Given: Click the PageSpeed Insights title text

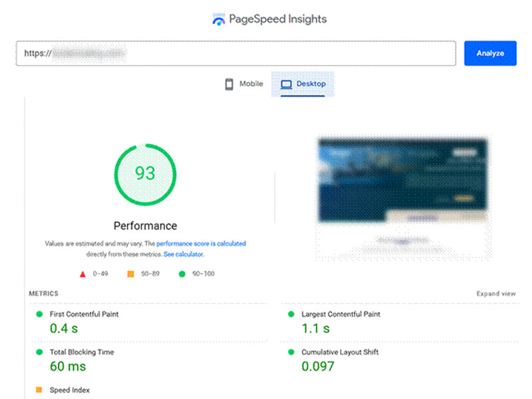Looking at the screenshot, I should 277,19.
